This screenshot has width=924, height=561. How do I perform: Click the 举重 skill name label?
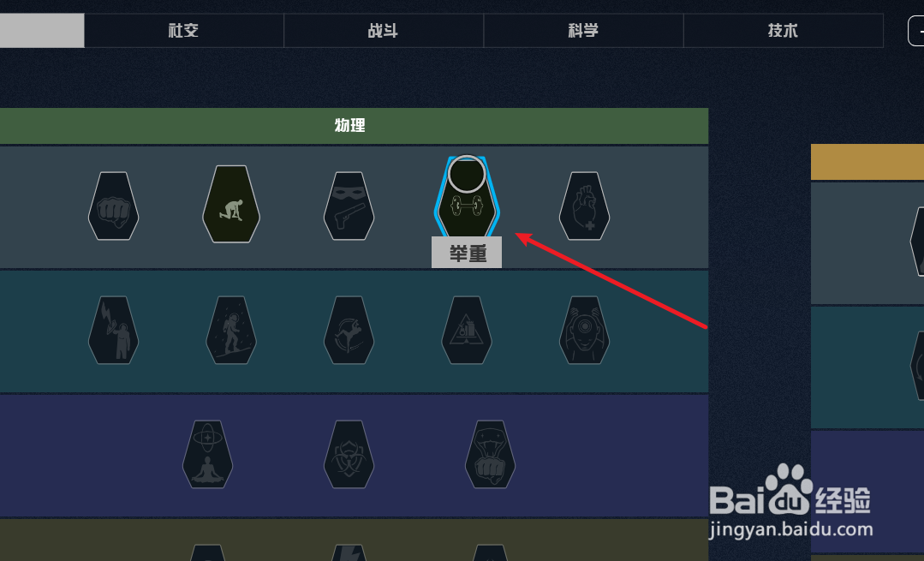coord(467,253)
